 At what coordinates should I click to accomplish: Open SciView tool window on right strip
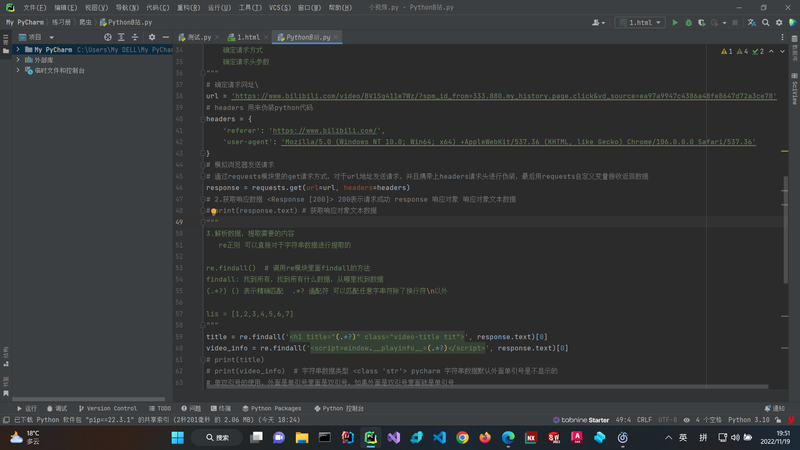pos(794,88)
